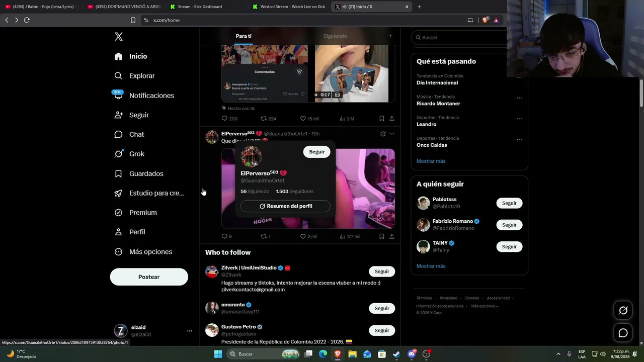The width and height of the screenshot is (644, 362).
Task: Expand Mostrar más under Qué está pasando
Action: (x=431, y=161)
